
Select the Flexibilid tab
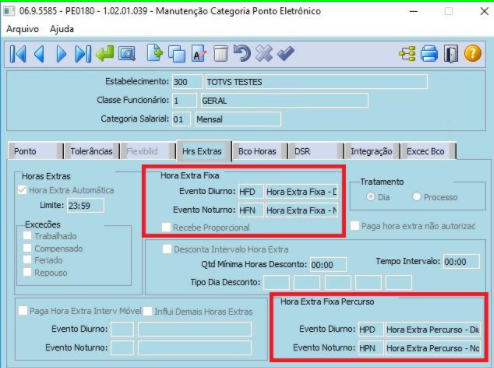147,151
